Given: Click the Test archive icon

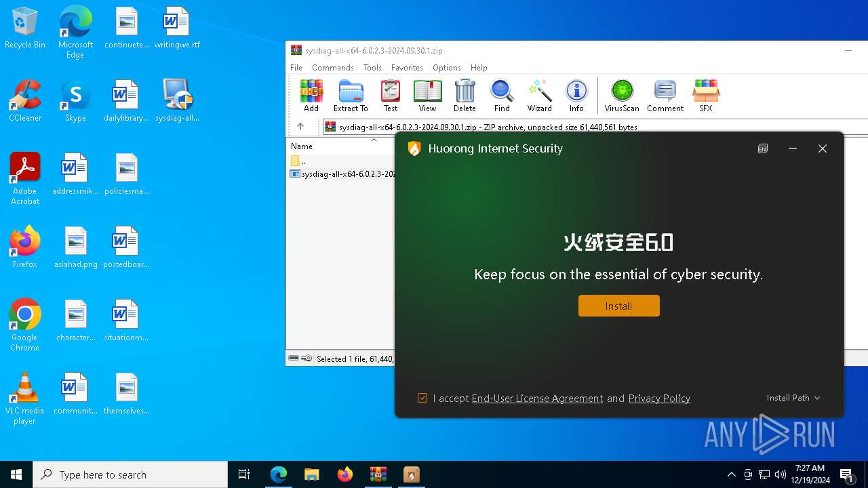Looking at the screenshot, I should (391, 96).
